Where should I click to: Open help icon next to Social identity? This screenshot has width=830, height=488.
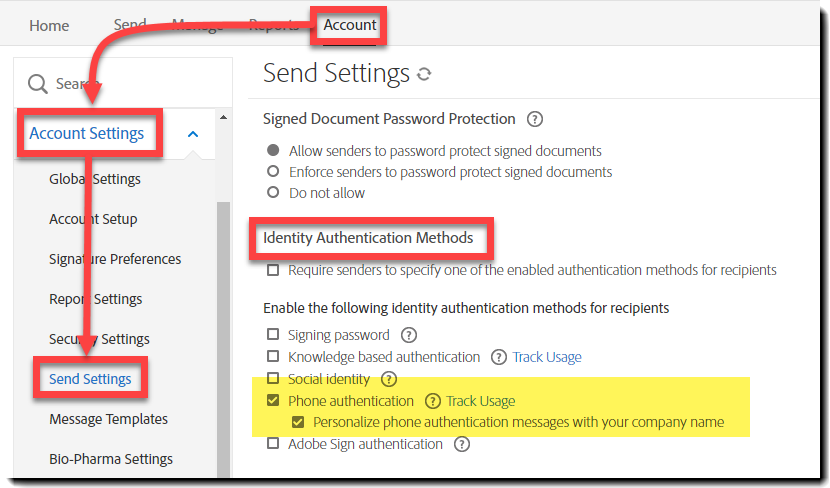pos(389,379)
